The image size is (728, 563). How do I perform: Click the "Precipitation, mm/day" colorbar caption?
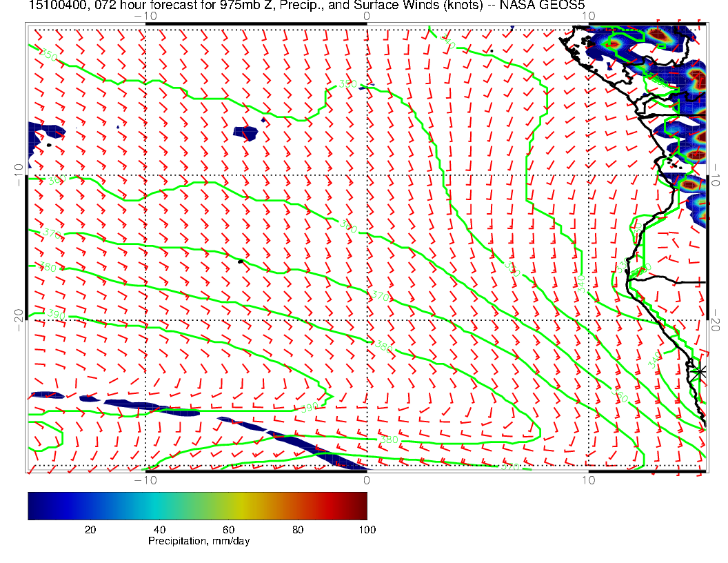199,542
